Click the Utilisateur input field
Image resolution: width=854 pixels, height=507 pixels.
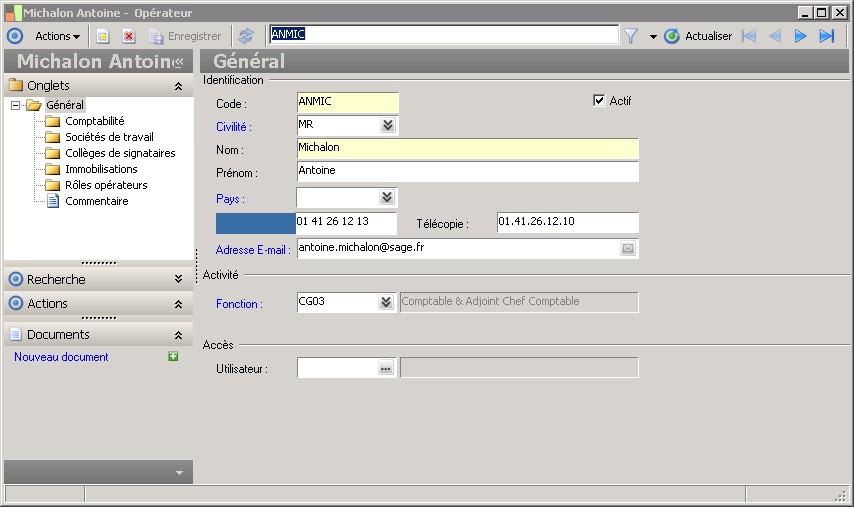point(338,368)
